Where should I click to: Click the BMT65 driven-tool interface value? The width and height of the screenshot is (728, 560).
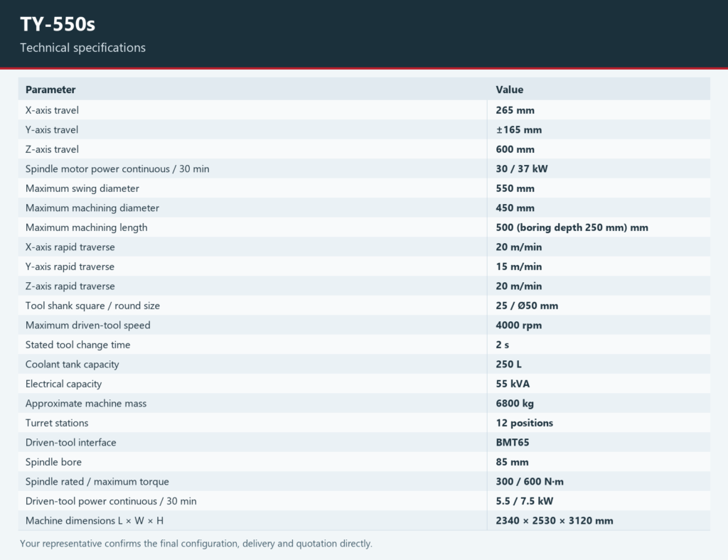(x=512, y=443)
